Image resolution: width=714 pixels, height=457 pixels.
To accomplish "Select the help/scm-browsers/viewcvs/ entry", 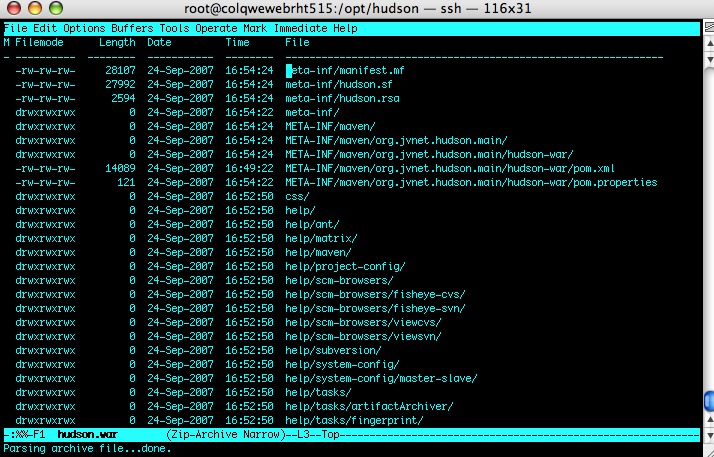I will pyautogui.click(x=363, y=323).
